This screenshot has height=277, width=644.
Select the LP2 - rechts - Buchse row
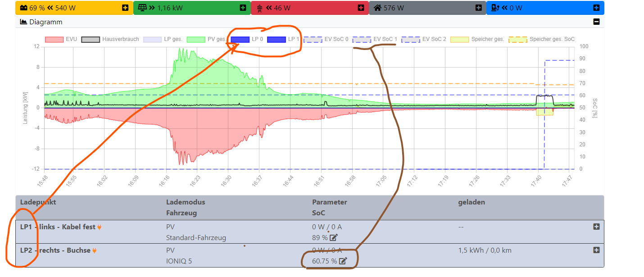coord(55,250)
